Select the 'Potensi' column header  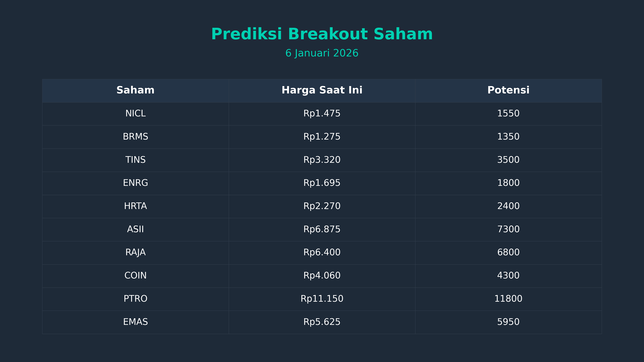(508, 90)
